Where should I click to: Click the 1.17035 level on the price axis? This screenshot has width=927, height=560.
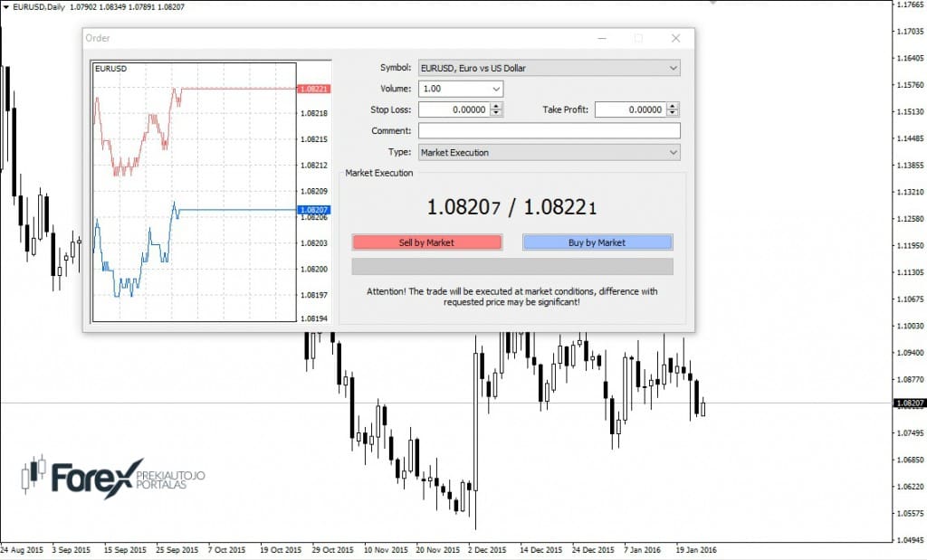click(910, 32)
